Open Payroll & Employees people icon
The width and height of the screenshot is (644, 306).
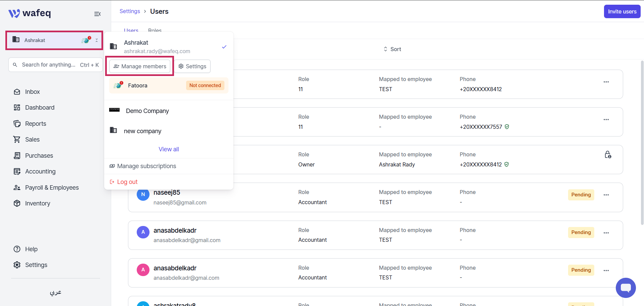[x=17, y=188]
